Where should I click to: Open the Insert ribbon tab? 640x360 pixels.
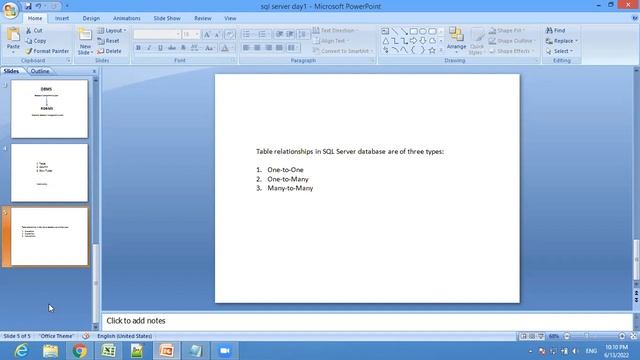62,18
